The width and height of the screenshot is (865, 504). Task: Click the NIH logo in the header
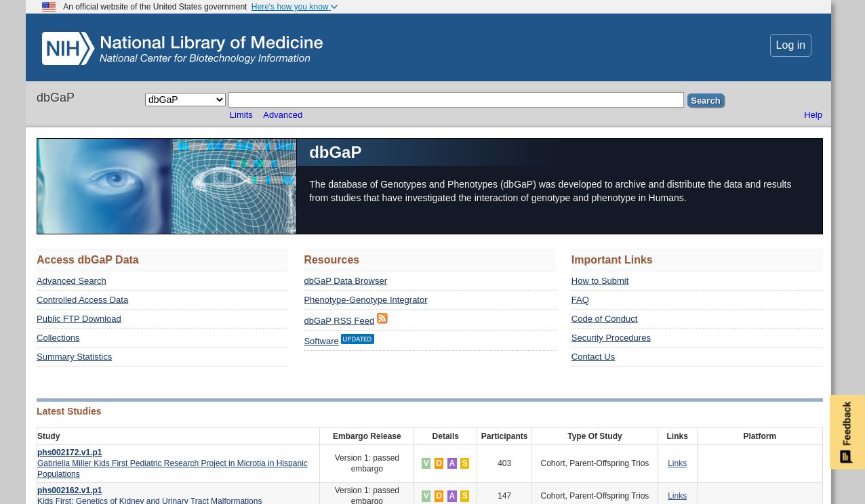pos(68,49)
